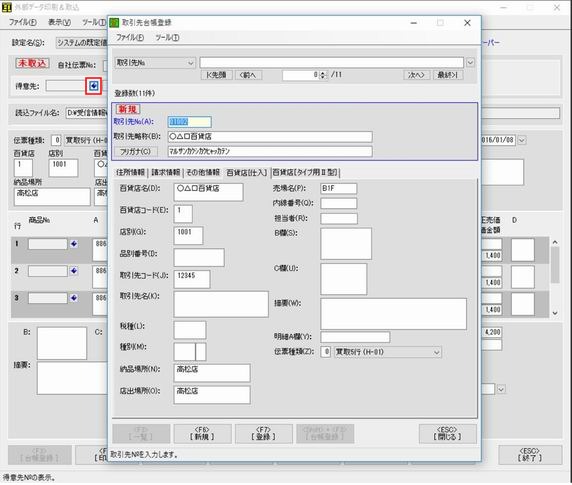Click the 次へ> next button
This screenshot has height=485, width=572.
pyautogui.click(x=416, y=75)
